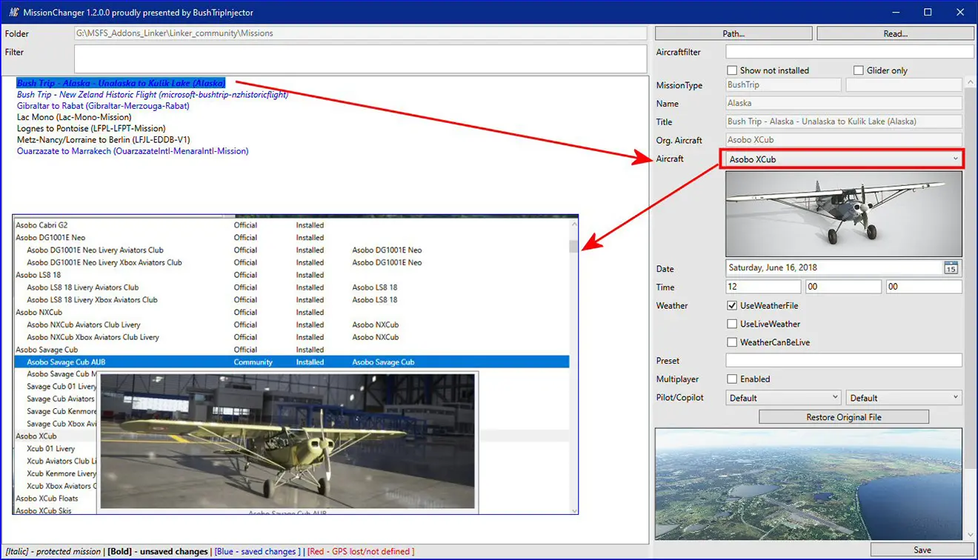Image resolution: width=978 pixels, height=560 pixels.
Task: Select Bush Trip - New Zeland Historic Flight
Action: (153, 94)
